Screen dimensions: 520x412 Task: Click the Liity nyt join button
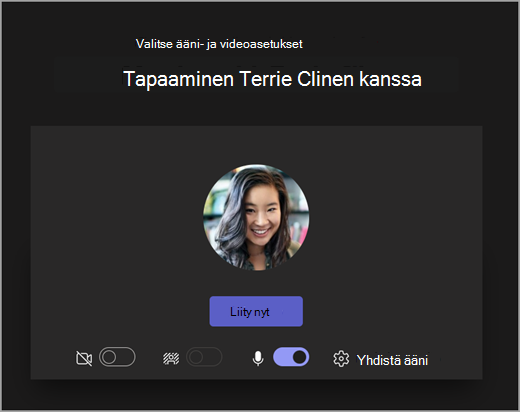pos(256,311)
